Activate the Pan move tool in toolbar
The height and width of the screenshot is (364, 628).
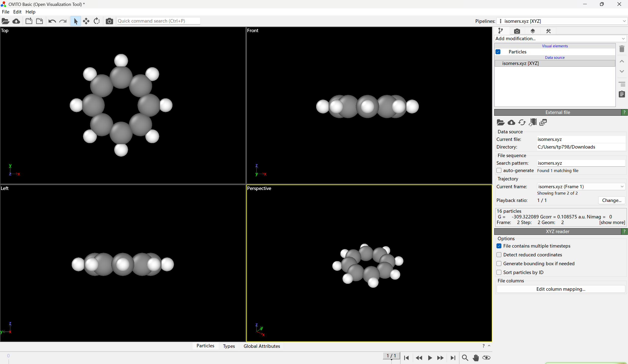pyautogui.click(x=86, y=21)
